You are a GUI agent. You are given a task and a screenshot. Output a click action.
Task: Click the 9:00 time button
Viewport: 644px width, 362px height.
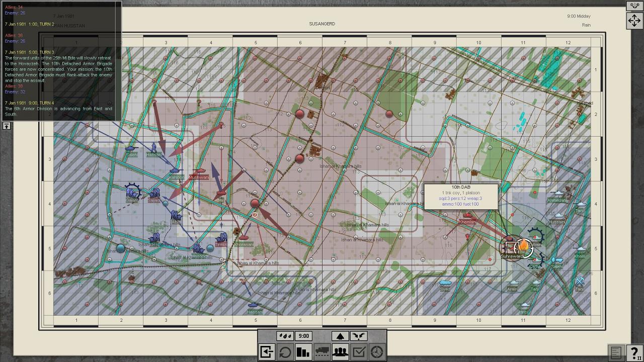point(303,336)
